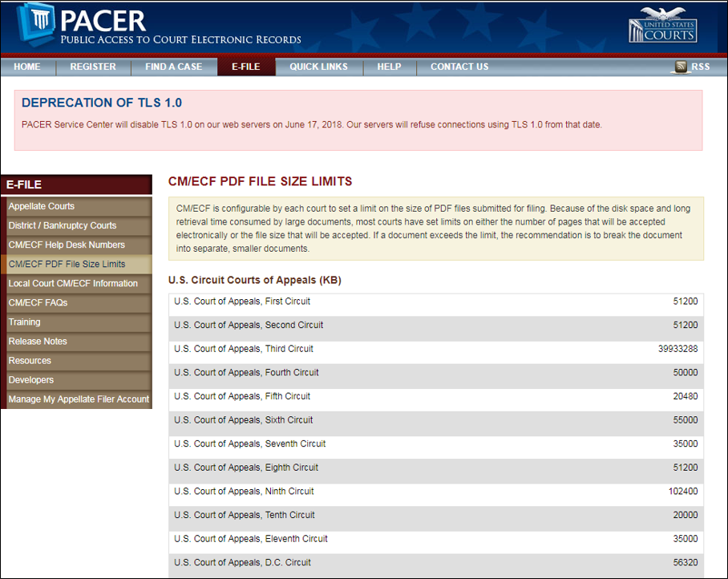The width and height of the screenshot is (728, 579).
Task: Open CM/ECF Help Desk Numbers link
Action: pyautogui.click(x=79, y=245)
